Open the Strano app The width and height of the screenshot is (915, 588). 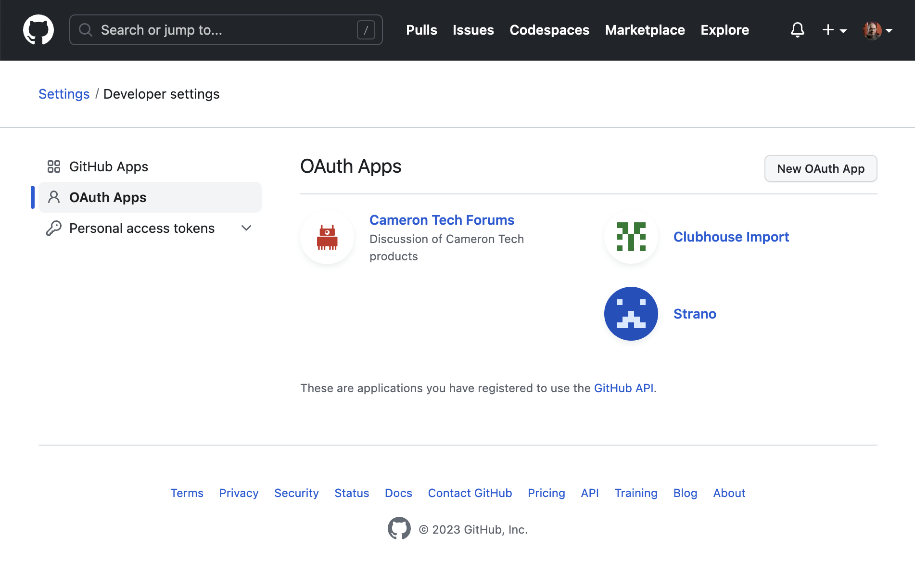point(695,314)
